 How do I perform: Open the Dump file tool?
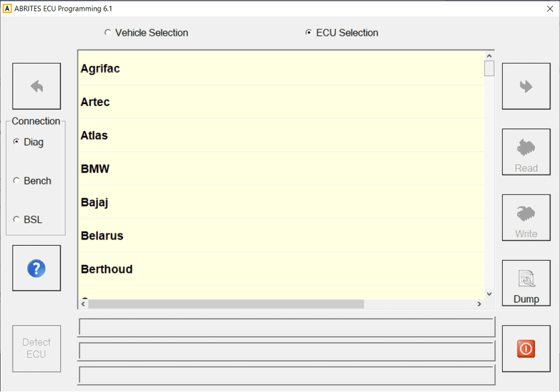tap(526, 283)
